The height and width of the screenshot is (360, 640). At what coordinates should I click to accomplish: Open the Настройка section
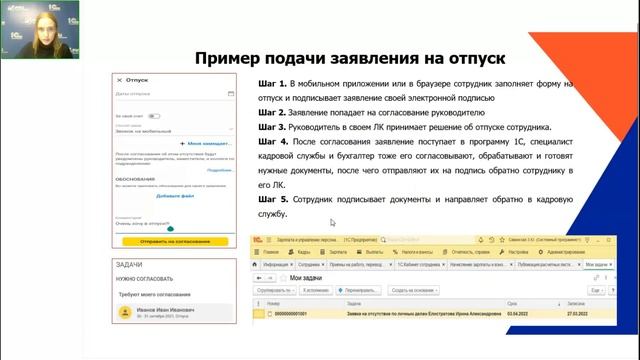tap(513, 252)
